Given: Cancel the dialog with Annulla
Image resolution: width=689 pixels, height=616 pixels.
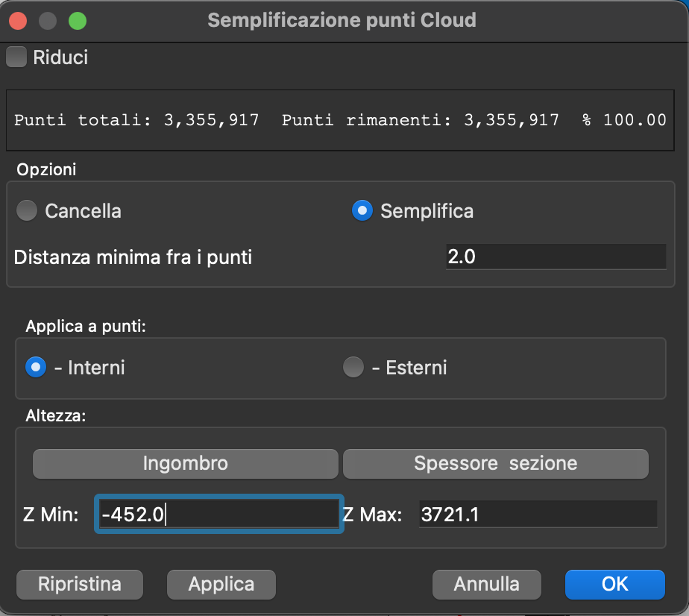Looking at the screenshot, I should (x=486, y=584).
